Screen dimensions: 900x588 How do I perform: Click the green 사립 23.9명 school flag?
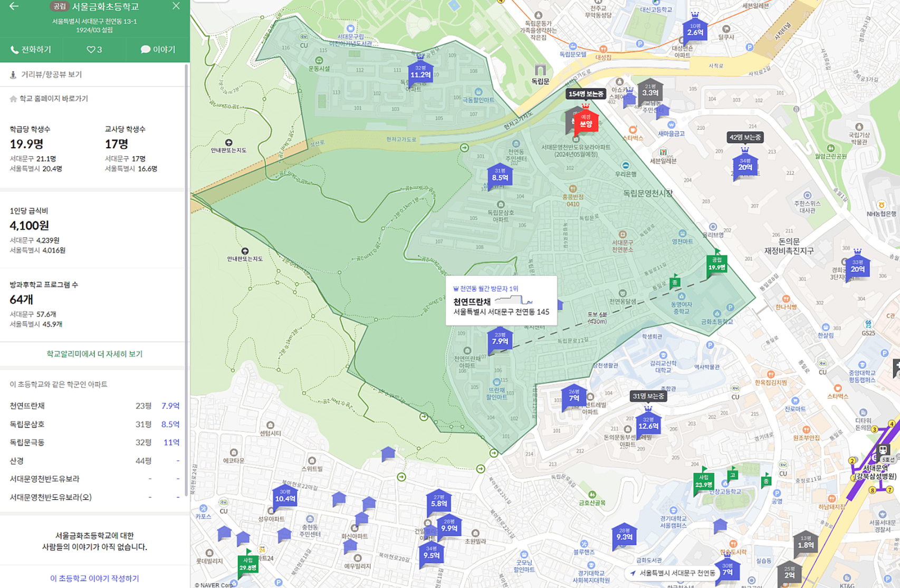[x=704, y=483]
